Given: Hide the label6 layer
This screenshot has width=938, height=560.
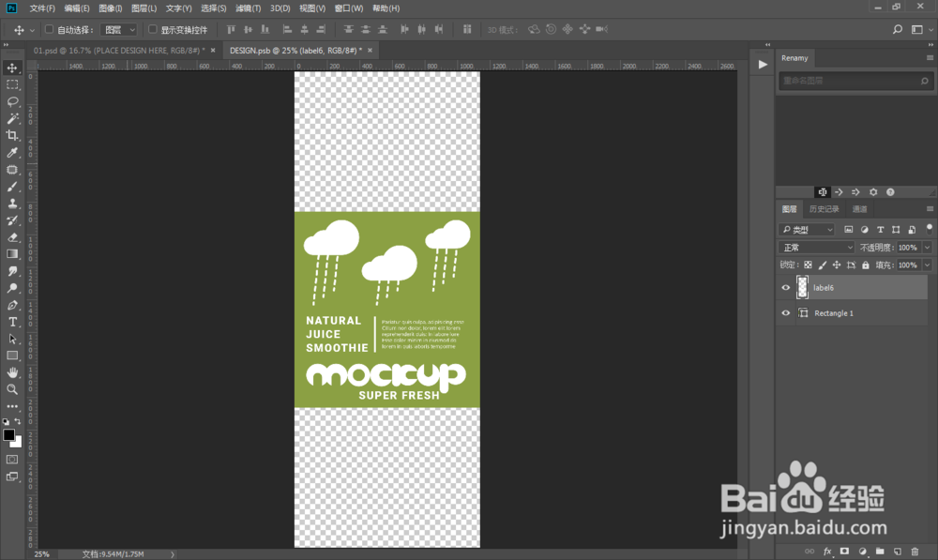Looking at the screenshot, I should click(786, 288).
